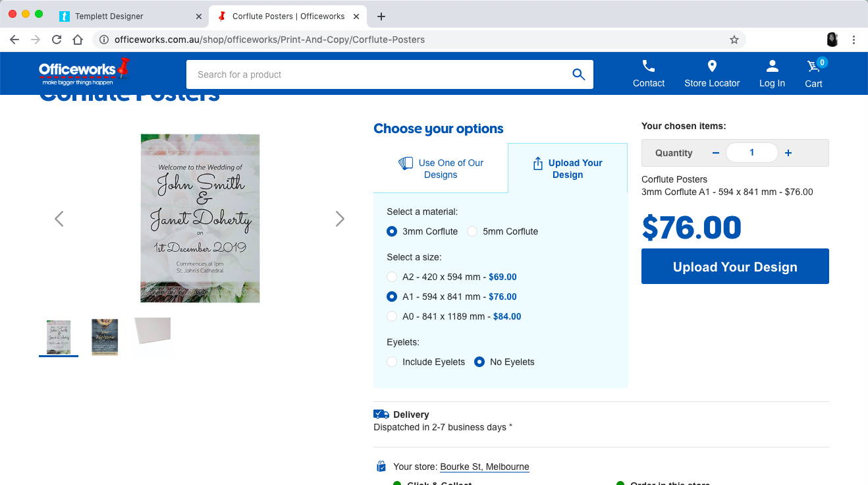The width and height of the screenshot is (868, 485).
Task: Switch to Upload Your Design tab
Action: (568, 169)
